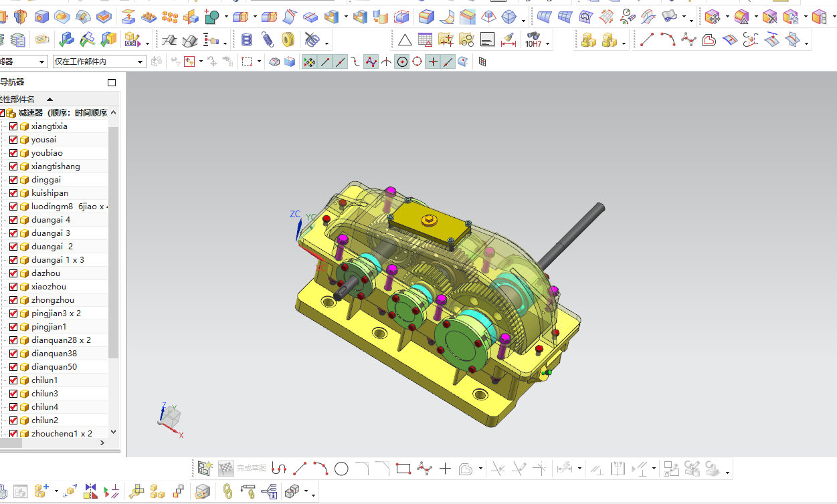Click the red dimension measure icon
Screen dimensions: 837x504
pos(508,40)
